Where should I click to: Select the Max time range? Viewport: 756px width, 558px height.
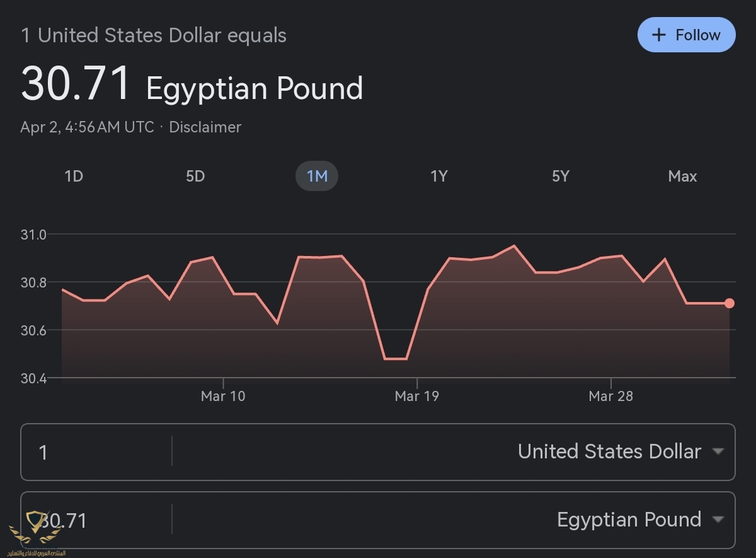click(682, 176)
